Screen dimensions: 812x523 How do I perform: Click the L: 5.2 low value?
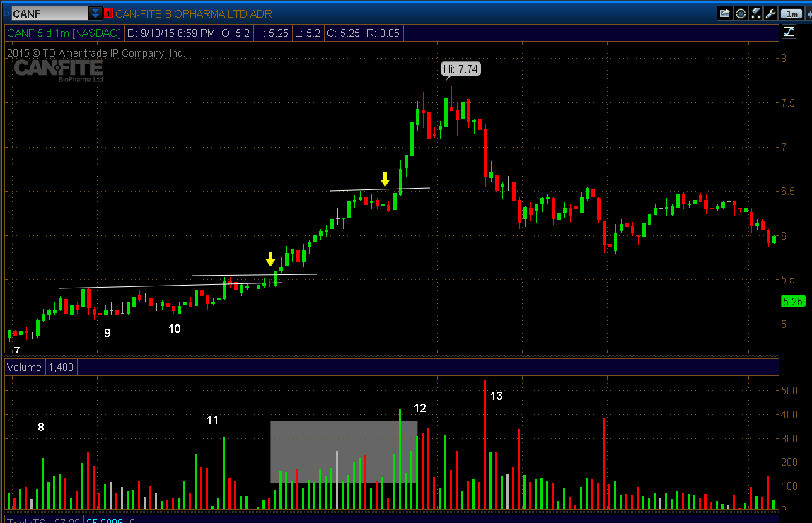click(308, 33)
